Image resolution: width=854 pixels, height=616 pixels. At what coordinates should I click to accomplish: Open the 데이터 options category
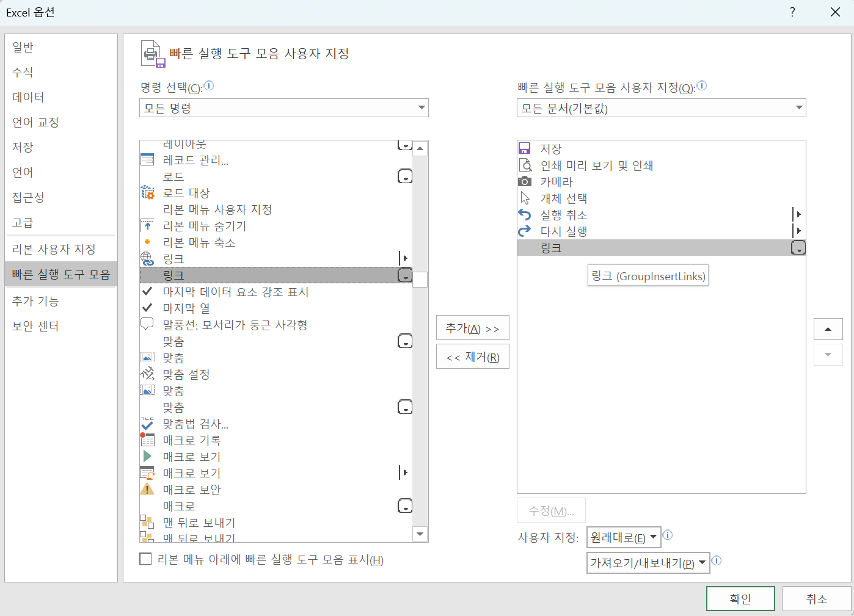(x=61, y=97)
